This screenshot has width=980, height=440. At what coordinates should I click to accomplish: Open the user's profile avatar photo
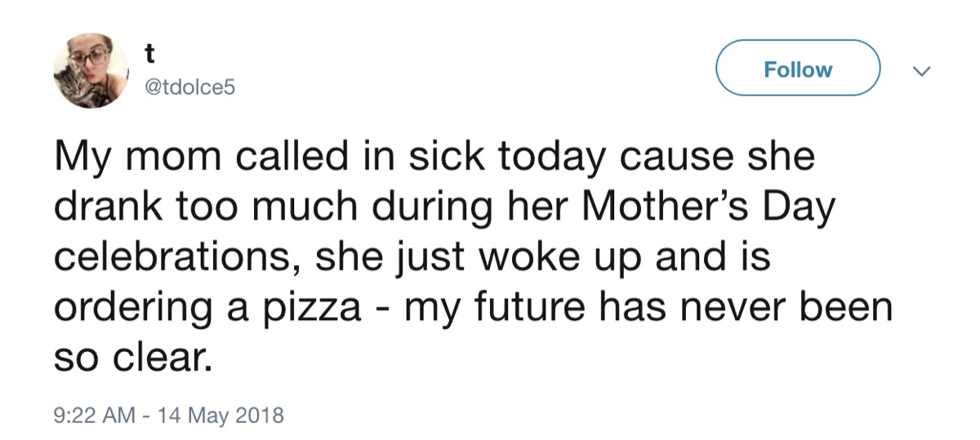pos(91,71)
